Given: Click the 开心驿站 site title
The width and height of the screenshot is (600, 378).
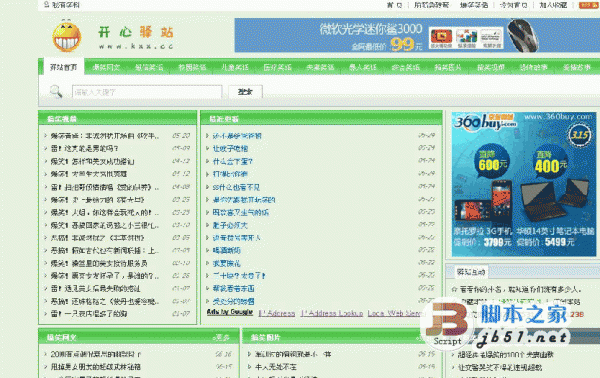Looking at the screenshot, I should coord(136,32).
